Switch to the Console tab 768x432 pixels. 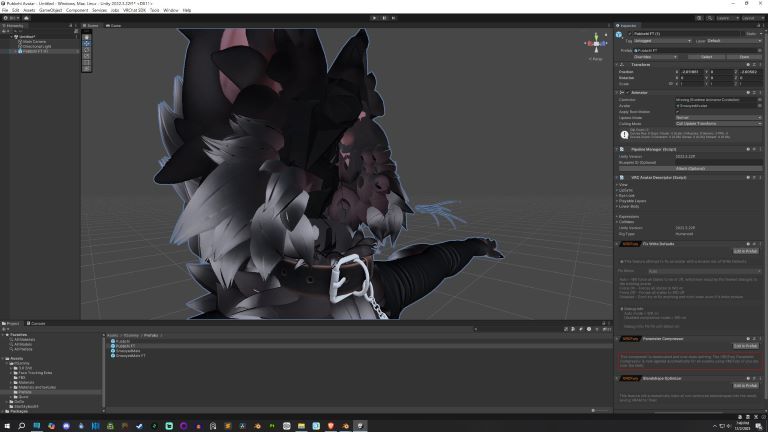(36, 323)
